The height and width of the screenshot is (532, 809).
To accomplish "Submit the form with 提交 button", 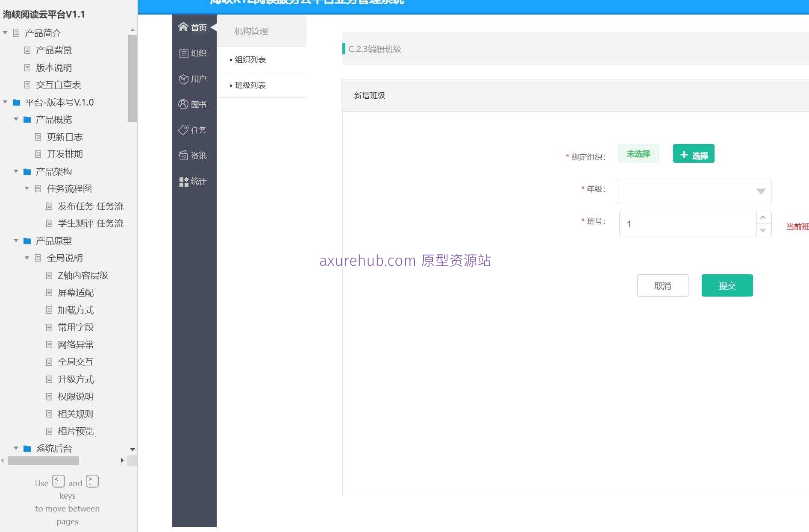I will click(727, 285).
